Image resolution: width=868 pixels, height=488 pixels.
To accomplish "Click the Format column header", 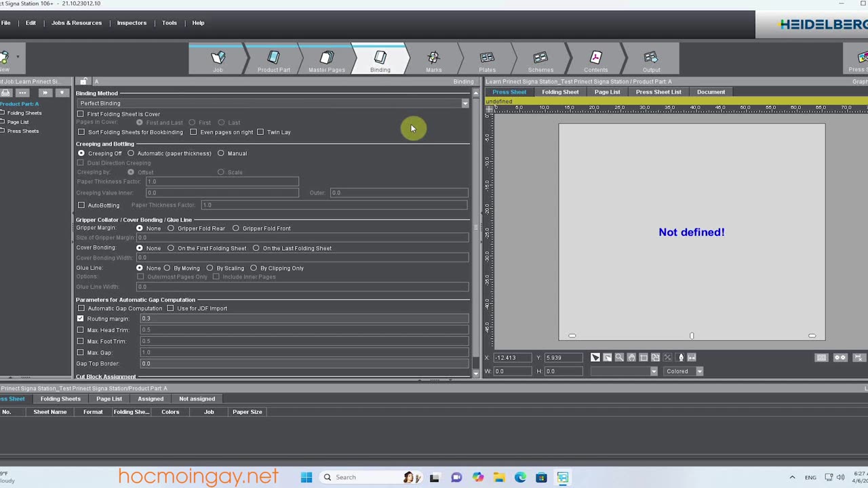I will pos(93,412).
